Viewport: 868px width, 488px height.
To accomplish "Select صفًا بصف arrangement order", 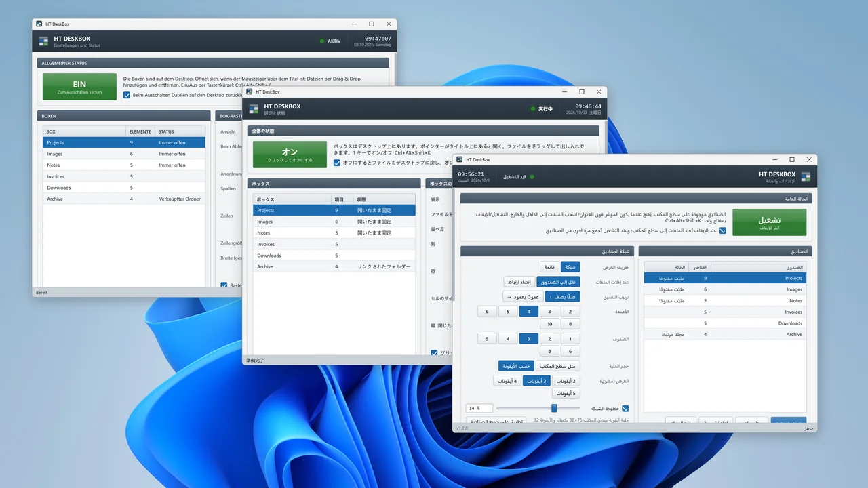I will point(563,297).
